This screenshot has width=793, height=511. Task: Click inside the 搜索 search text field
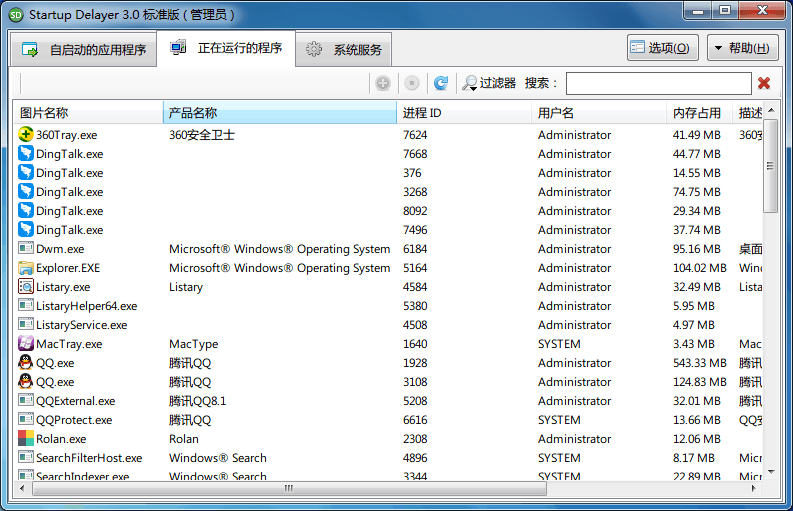point(657,84)
